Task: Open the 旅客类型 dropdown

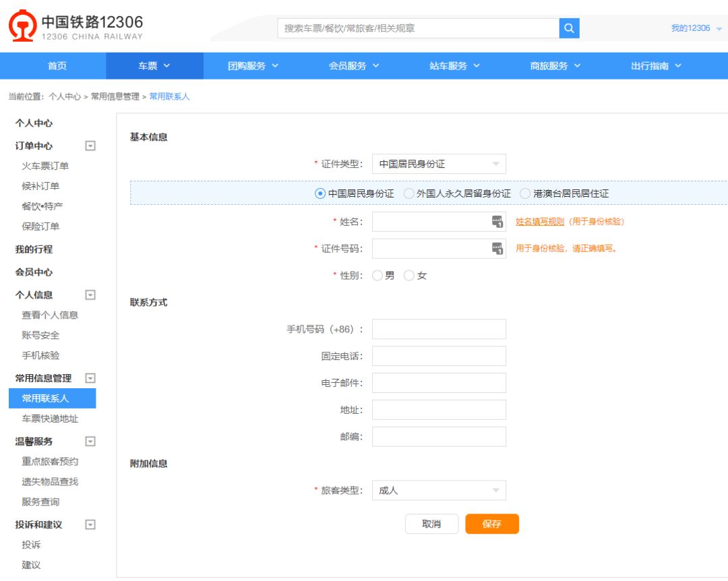Action: pos(439,491)
